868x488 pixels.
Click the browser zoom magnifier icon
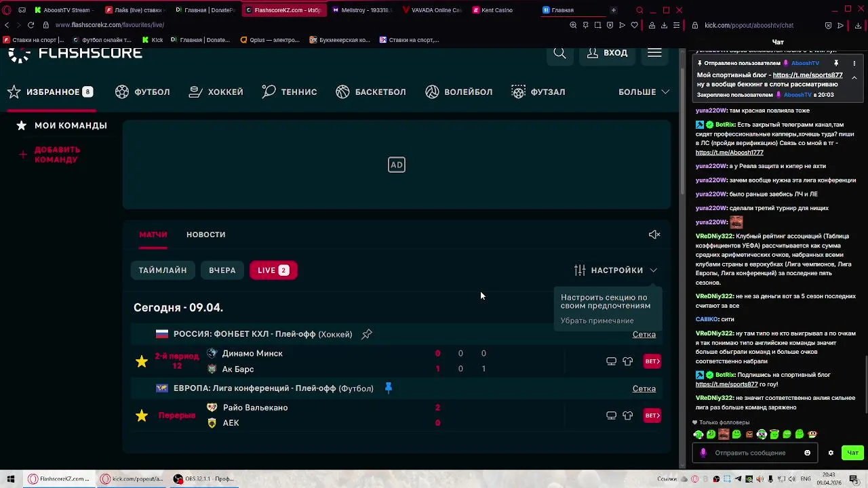coord(573,25)
